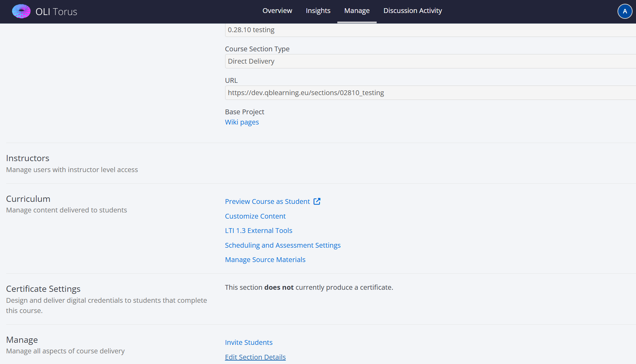Open Scheduling and Assessment Settings

click(283, 245)
